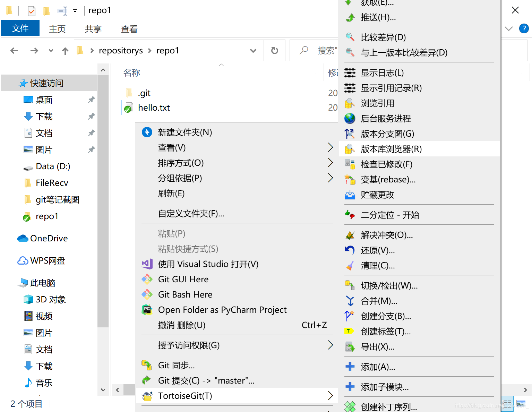This screenshot has width=532, height=412.
Task: Click the 二分定位 bisect icon
Action: [350, 215]
